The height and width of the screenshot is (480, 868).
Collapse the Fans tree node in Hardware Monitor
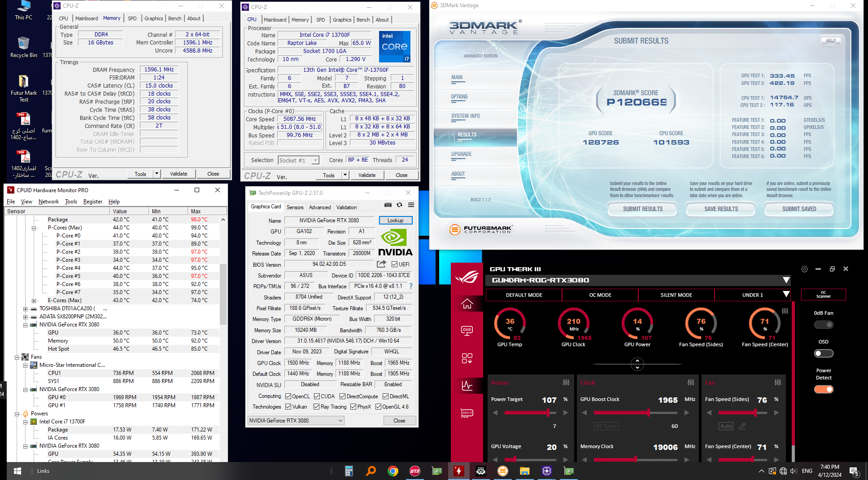pyautogui.click(x=17, y=357)
